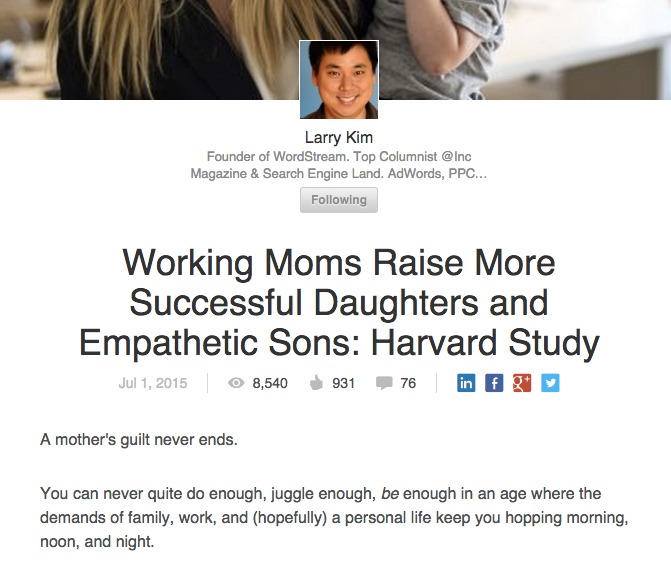The width and height of the screenshot is (671, 566).
Task: Toggle the Following button
Action: pos(339,200)
